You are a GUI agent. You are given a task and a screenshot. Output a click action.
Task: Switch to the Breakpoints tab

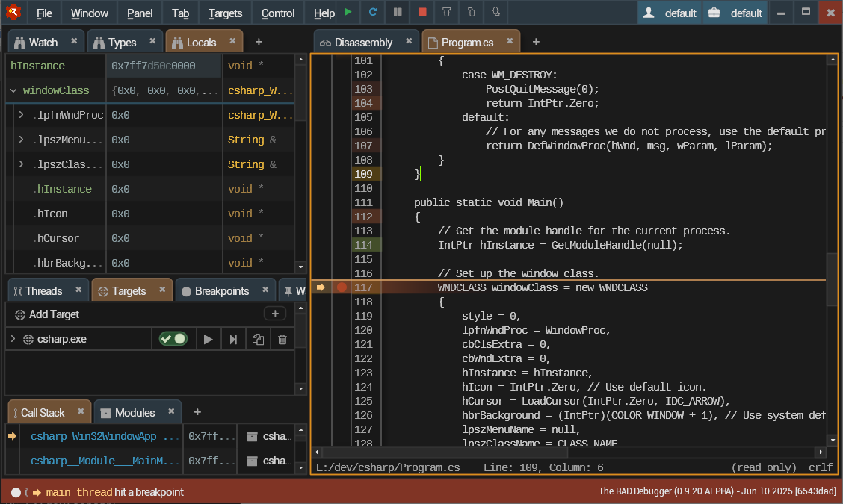pos(221,291)
